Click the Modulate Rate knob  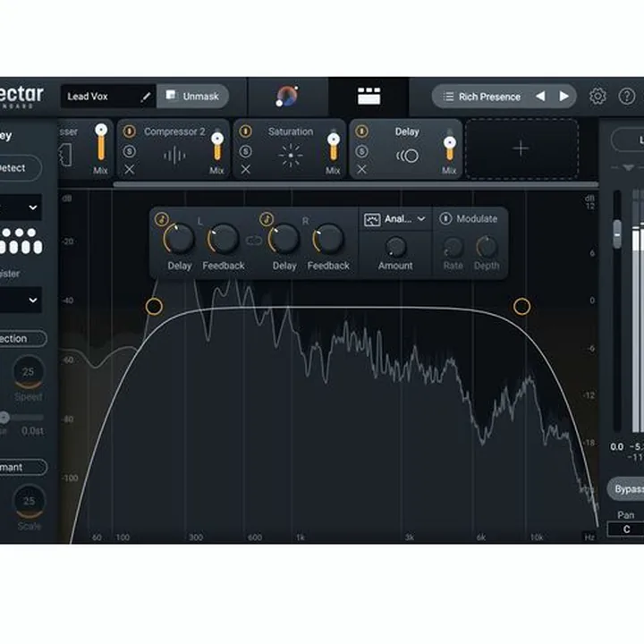tap(453, 247)
